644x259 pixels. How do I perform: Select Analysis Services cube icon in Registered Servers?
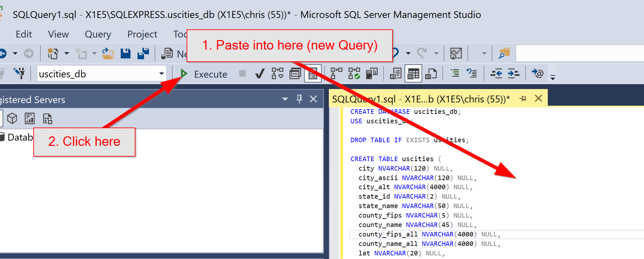pyautogui.click(x=12, y=118)
